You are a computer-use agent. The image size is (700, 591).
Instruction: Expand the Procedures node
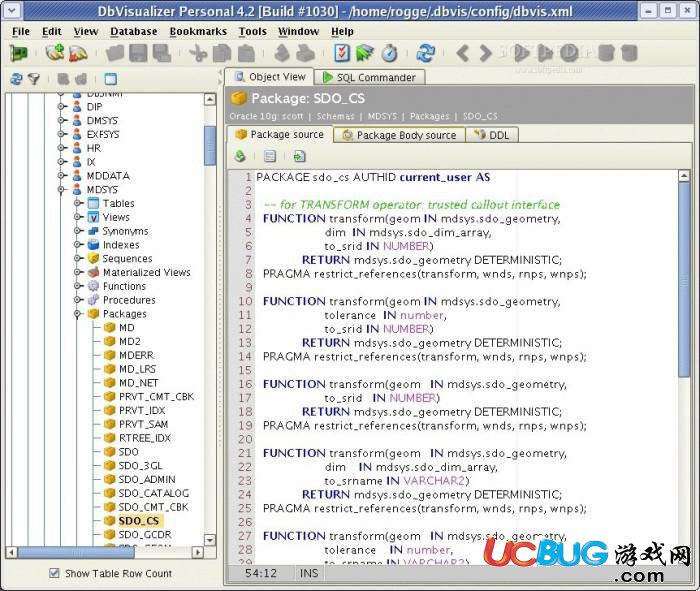[77, 300]
